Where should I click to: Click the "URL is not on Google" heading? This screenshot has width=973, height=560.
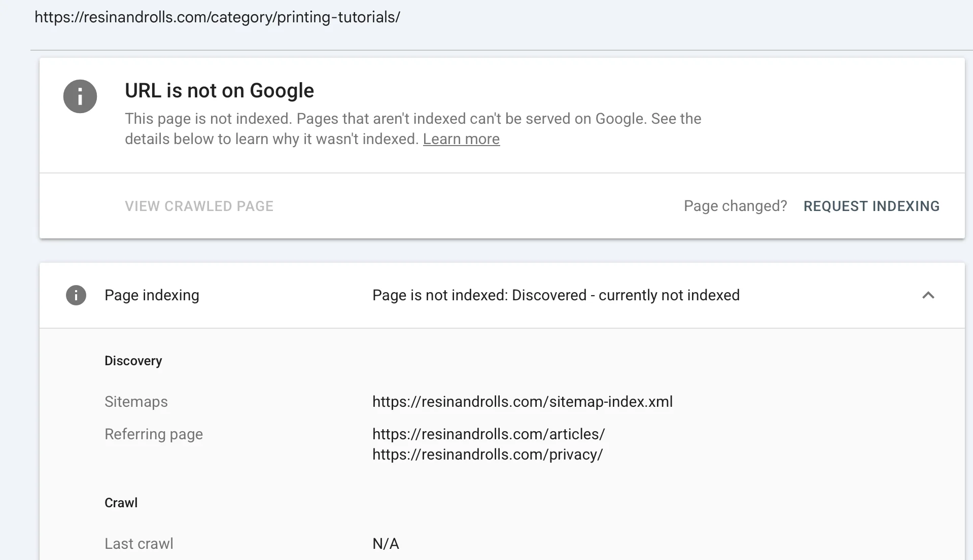point(220,91)
